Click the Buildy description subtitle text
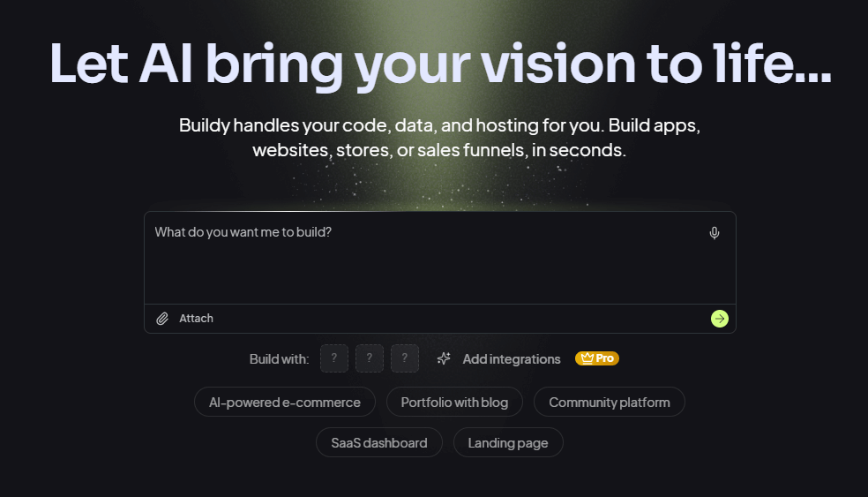 [439, 137]
